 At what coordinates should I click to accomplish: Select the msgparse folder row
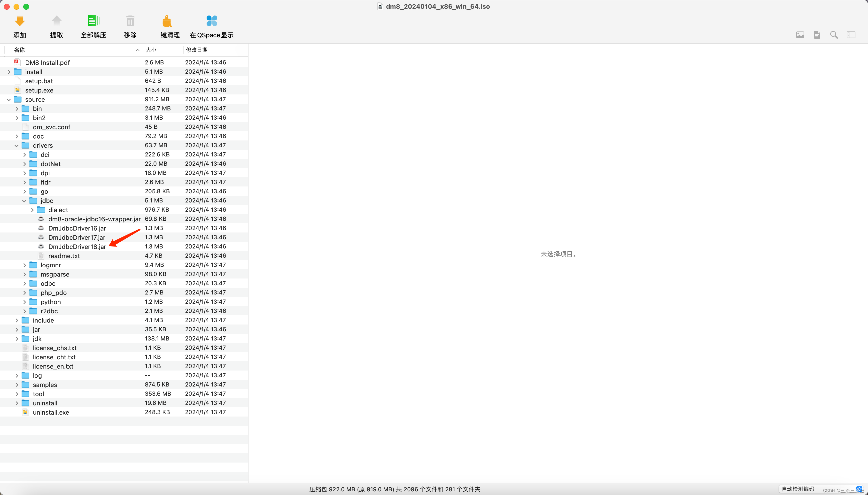point(124,274)
